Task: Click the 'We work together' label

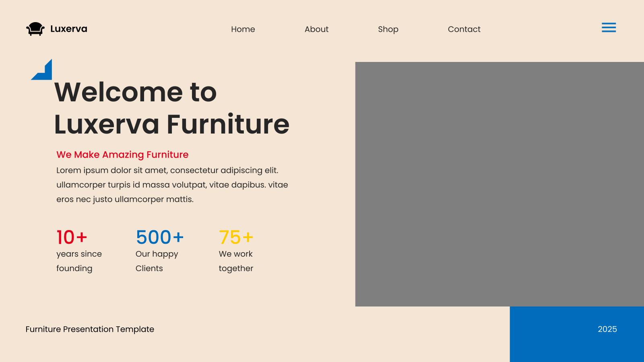Action: 236,261
